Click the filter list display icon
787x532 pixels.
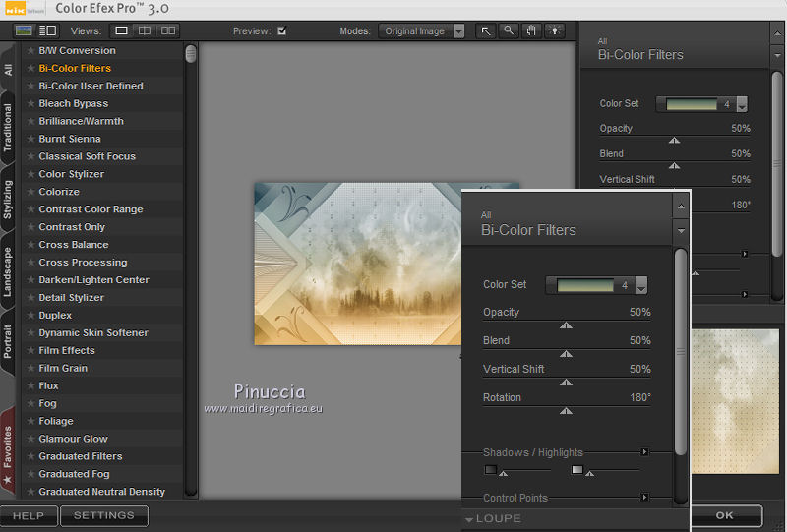click(x=48, y=30)
